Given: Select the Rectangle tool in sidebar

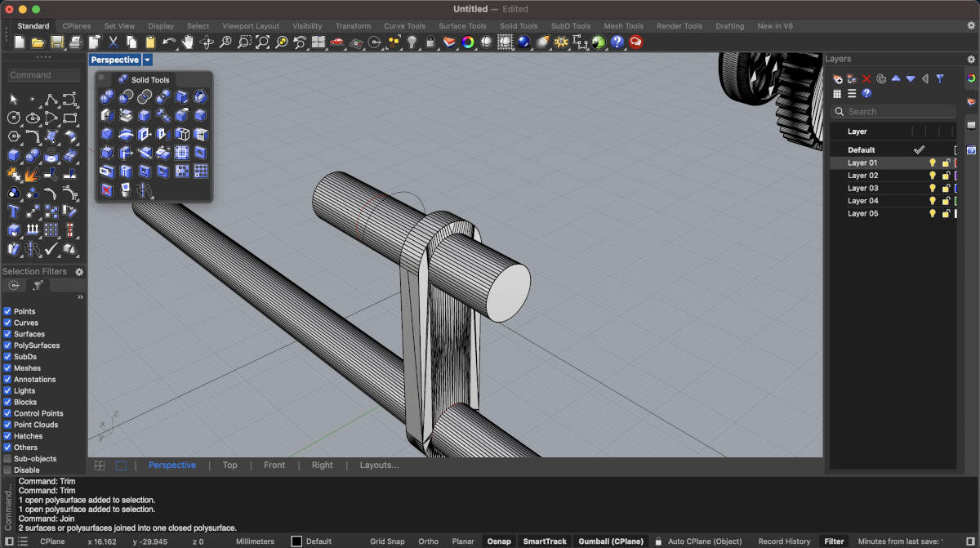Looking at the screenshot, I should pyautogui.click(x=70, y=118).
